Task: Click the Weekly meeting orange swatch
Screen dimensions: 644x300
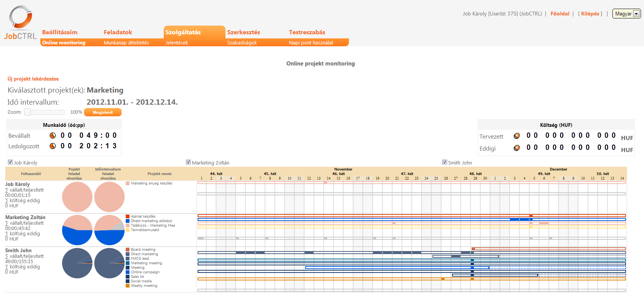Action: (x=128, y=286)
